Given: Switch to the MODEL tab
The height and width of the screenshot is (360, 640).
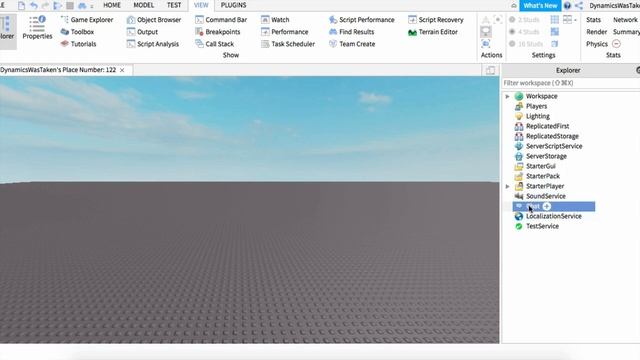Looking at the screenshot, I should pyautogui.click(x=144, y=5).
